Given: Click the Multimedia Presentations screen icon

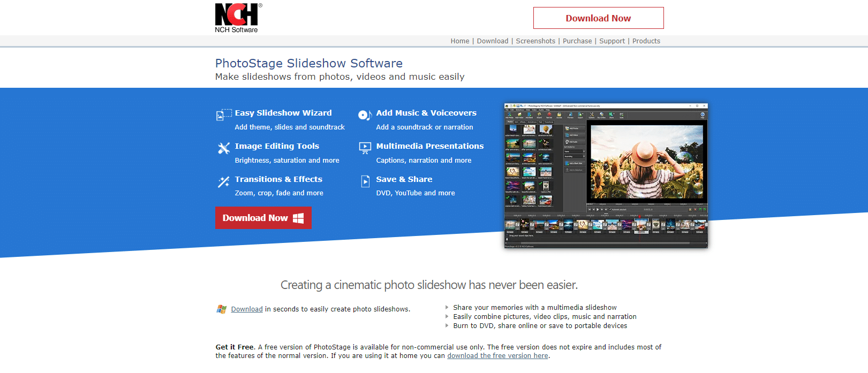Looking at the screenshot, I should (365, 148).
